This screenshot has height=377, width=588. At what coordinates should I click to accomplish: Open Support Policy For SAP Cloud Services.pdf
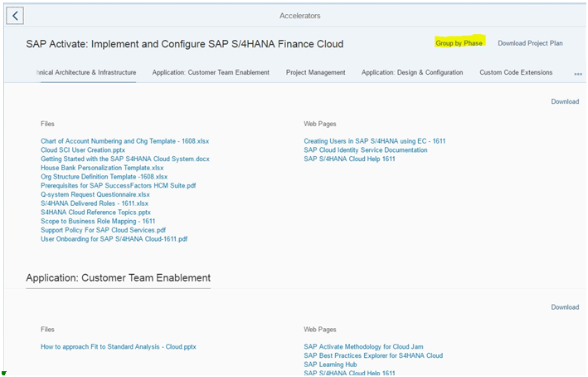(x=103, y=230)
